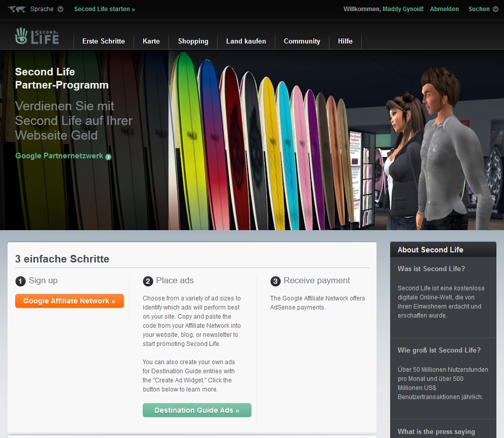Click the Sprache label text
This screenshot has width=504, height=438.
point(42,9)
